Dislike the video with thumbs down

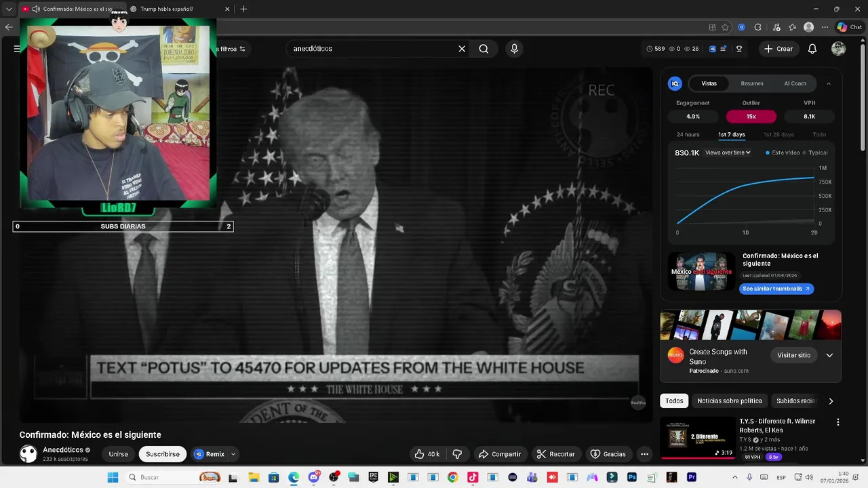pos(457,454)
